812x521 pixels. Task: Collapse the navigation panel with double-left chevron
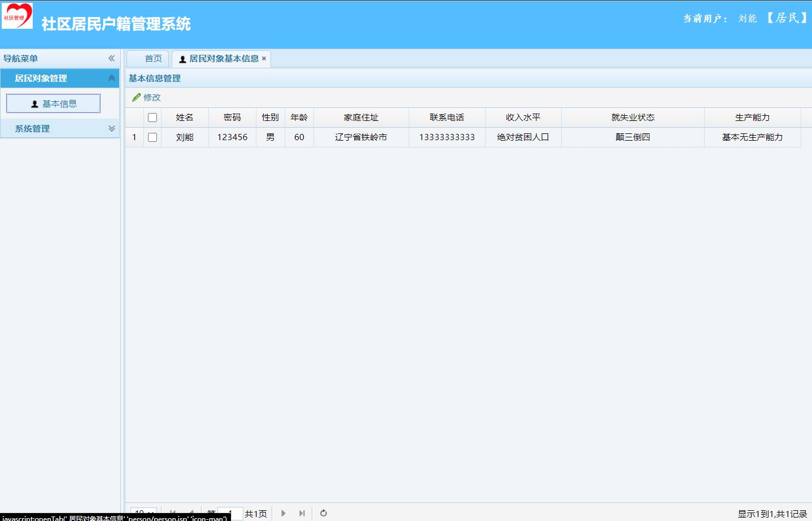click(x=111, y=58)
